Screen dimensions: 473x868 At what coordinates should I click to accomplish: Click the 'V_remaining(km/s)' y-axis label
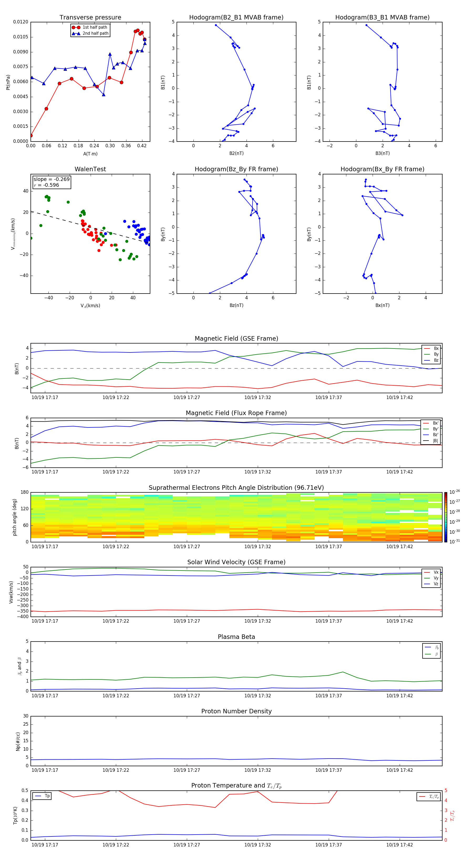13,234
